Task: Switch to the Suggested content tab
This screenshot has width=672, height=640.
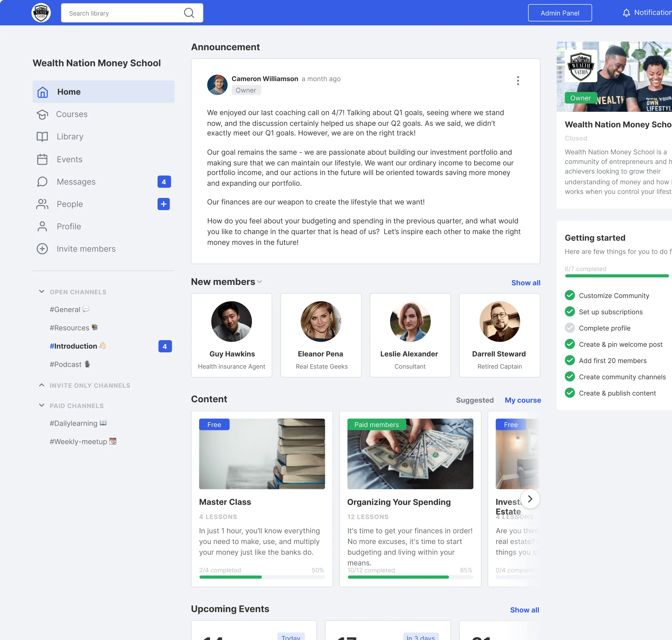Action: pos(475,400)
